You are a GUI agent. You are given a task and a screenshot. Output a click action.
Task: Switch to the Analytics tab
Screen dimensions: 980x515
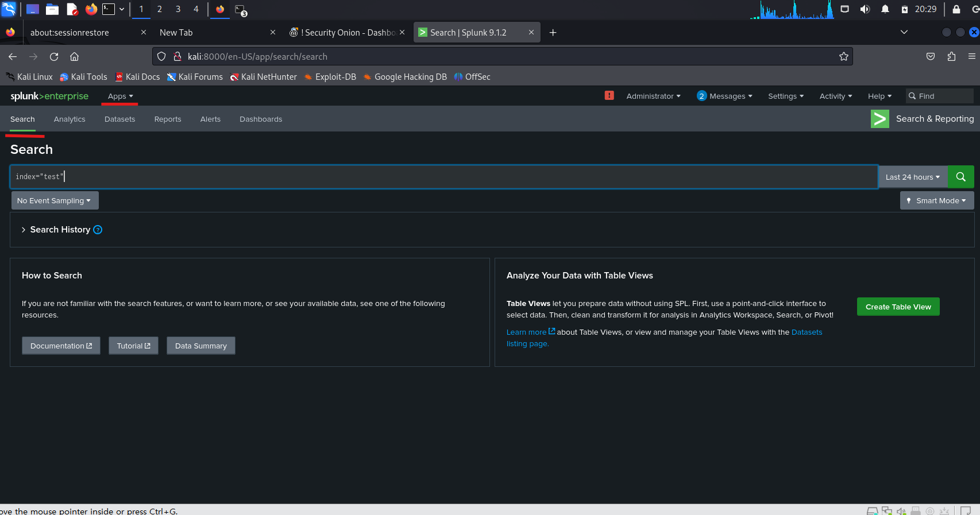(x=70, y=119)
